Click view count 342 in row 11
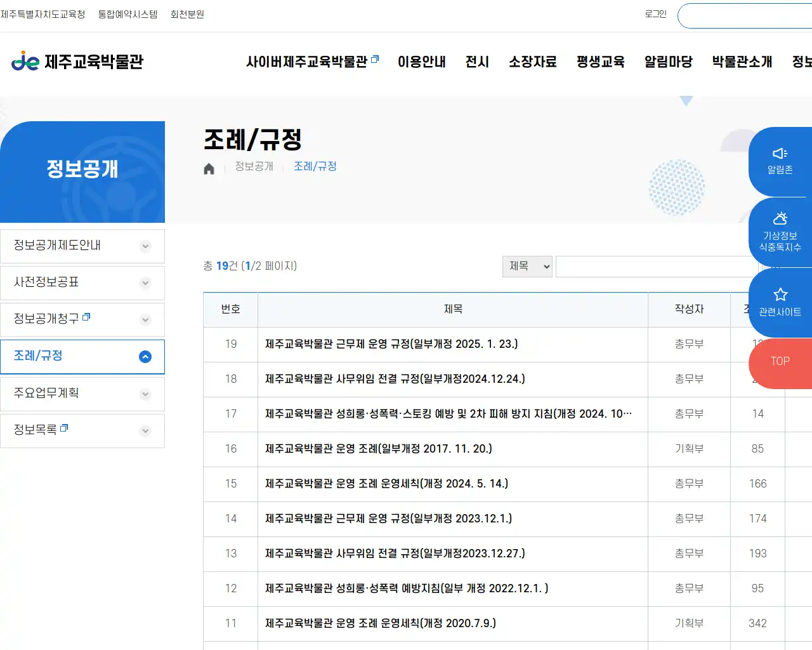 click(758, 623)
